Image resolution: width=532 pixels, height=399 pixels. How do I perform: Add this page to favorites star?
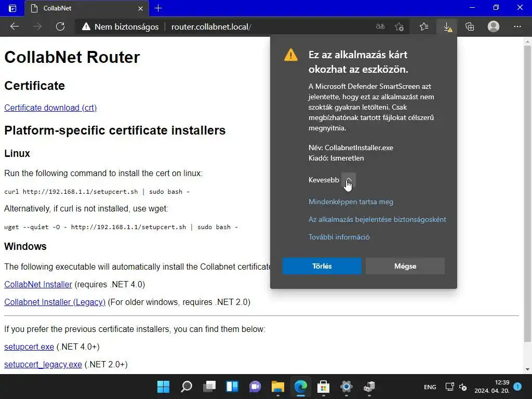400,26
